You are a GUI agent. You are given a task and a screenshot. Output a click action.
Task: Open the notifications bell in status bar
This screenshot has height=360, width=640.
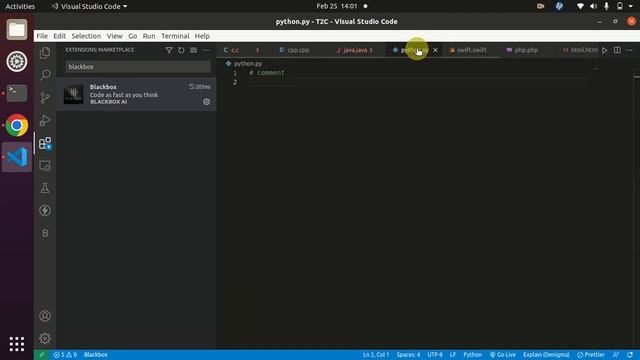tap(630, 355)
